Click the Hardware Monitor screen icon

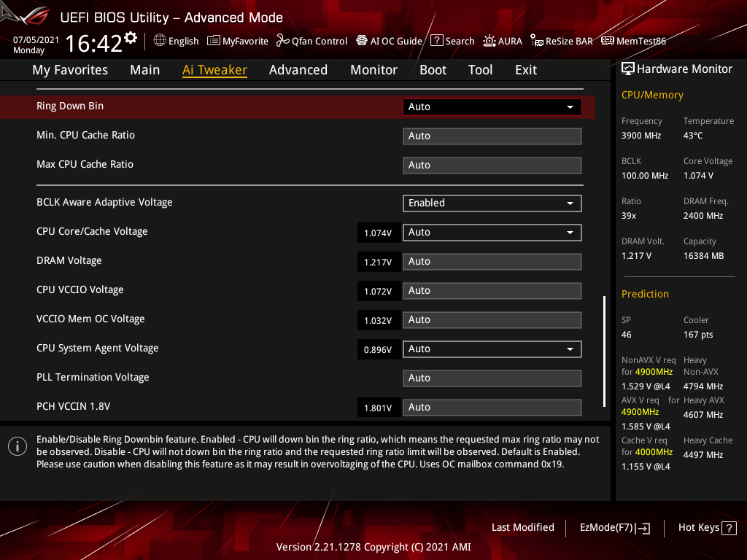pos(628,69)
